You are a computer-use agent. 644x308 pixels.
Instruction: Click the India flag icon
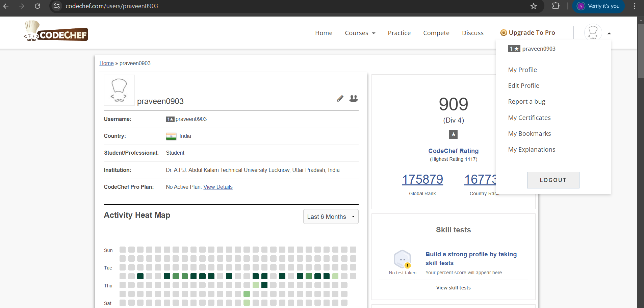(x=171, y=136)
